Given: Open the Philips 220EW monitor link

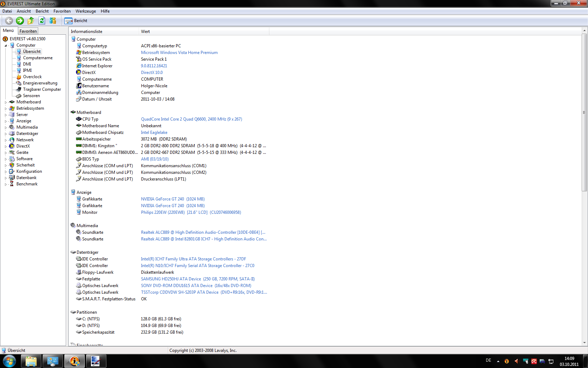Looking at the screenshot, I should [x=191, y=212].
